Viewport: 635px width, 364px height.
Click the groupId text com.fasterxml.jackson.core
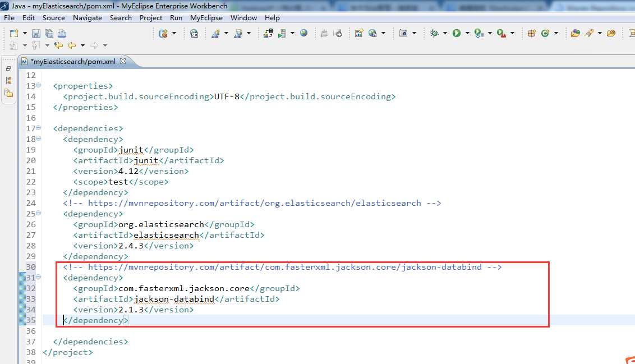[184, 288]
